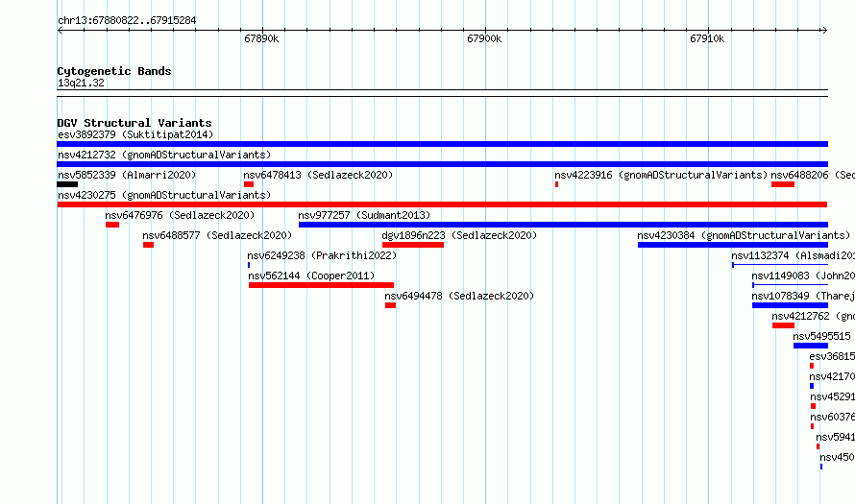This screenshot has width=855, height=504.
Task: Open the variant label starting esv36815
Action: pyautogui.click(x=832, y=356)
